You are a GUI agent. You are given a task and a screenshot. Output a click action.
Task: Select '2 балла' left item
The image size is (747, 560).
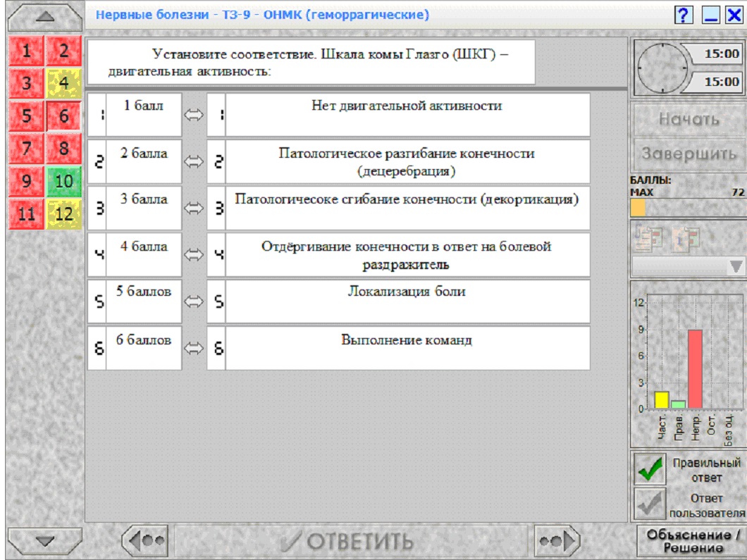click(x=135, y=162)
